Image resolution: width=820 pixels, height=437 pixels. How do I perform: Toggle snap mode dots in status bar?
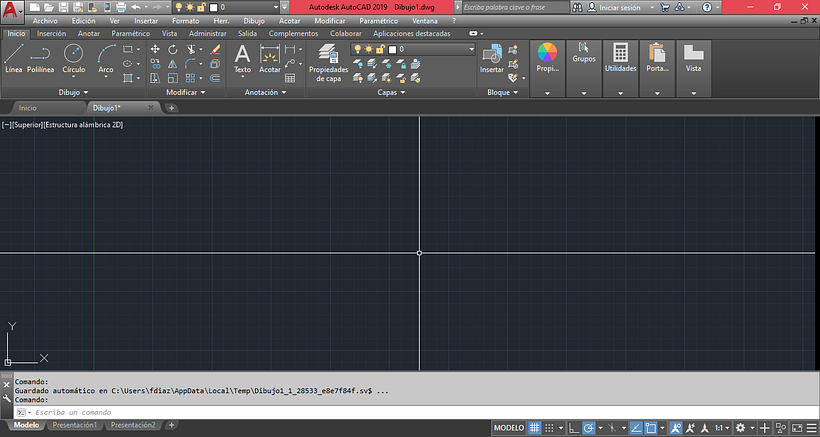pyautogui.click(x=549, y=428)
